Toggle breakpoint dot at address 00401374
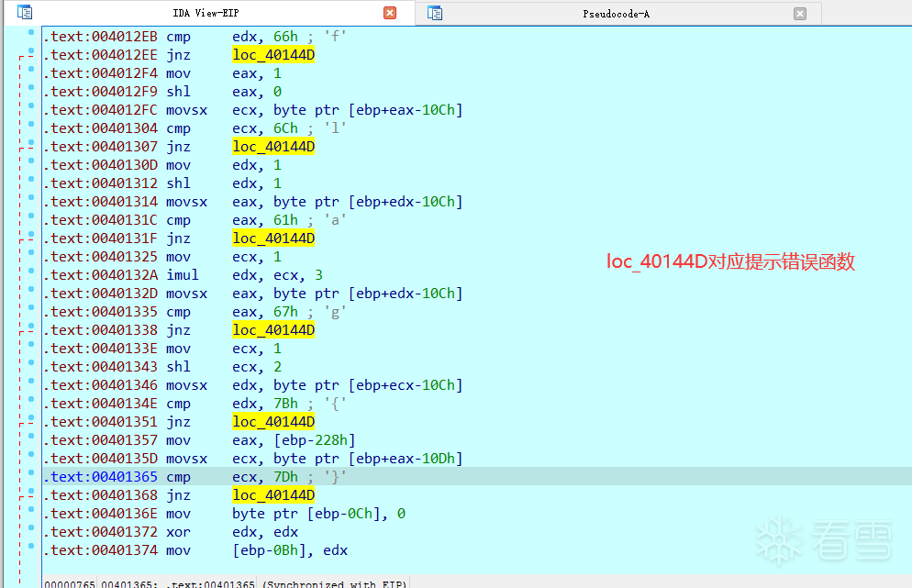Image resolution: width=912 pixels, height=588 pixels. pyautogui.click(x=31, y=546)
